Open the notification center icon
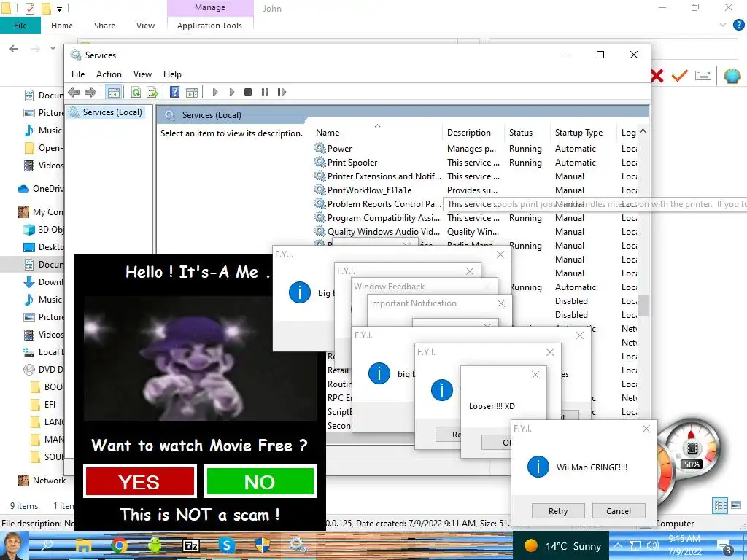 724,546
